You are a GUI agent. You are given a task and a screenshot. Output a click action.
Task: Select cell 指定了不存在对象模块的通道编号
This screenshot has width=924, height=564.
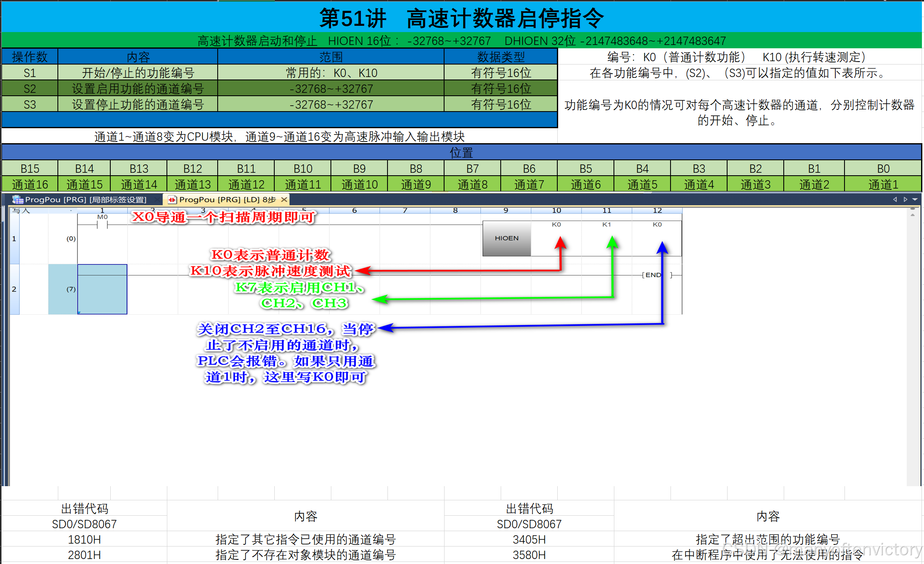tap(306, 555)
